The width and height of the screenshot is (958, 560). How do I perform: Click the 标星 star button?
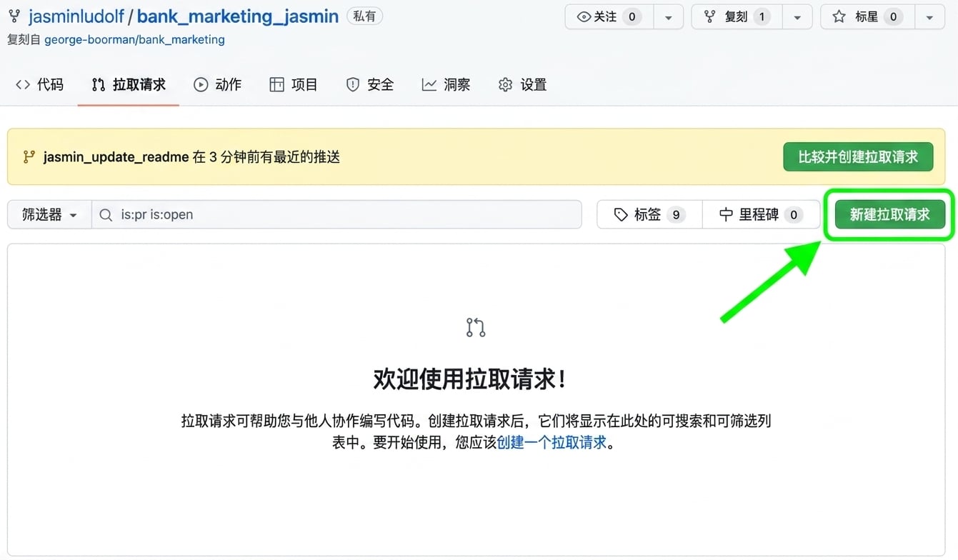tap(867, 16)
